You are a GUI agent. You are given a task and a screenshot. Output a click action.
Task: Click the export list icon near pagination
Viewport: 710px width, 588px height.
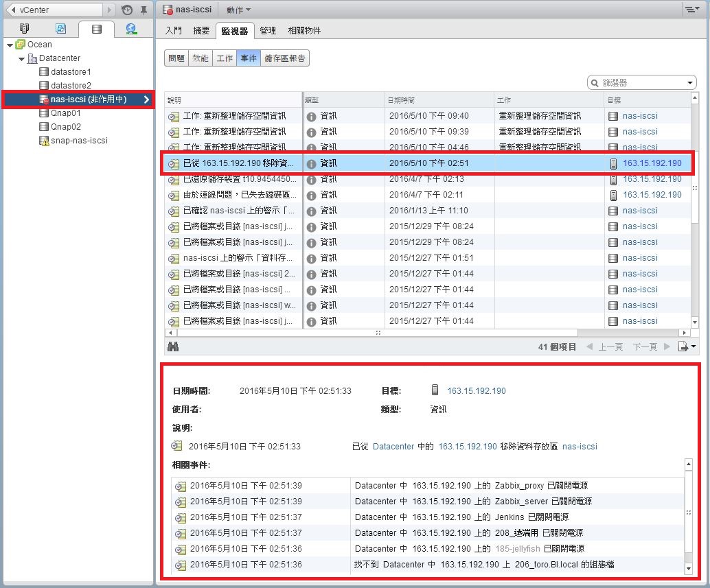point(687,347)
